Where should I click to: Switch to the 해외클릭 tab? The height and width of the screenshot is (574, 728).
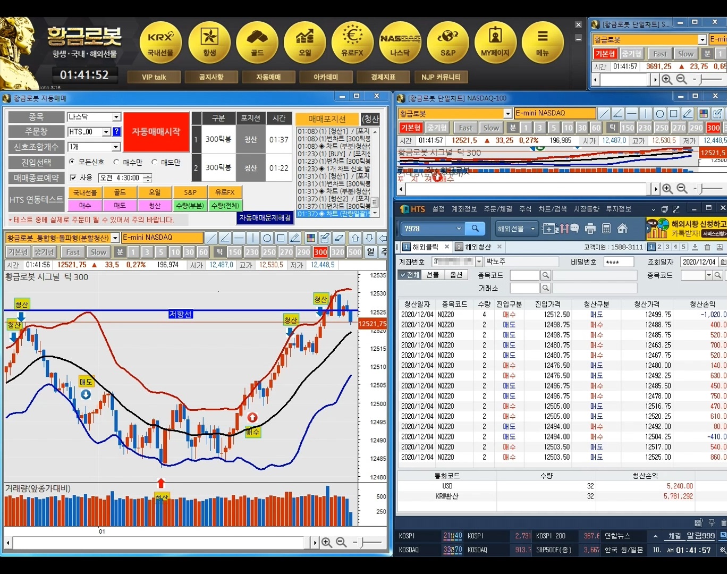(x=425, y=247)
